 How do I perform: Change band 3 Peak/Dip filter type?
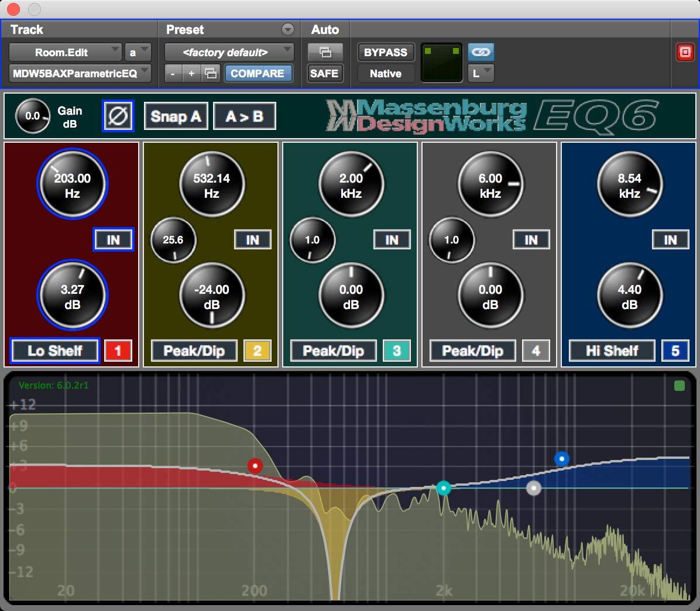(334, 351)
